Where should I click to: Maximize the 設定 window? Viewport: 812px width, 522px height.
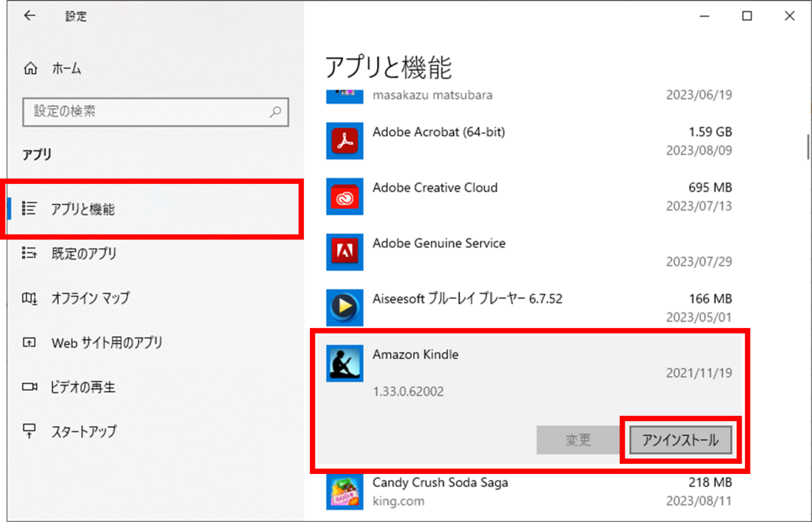pos(747,16)
